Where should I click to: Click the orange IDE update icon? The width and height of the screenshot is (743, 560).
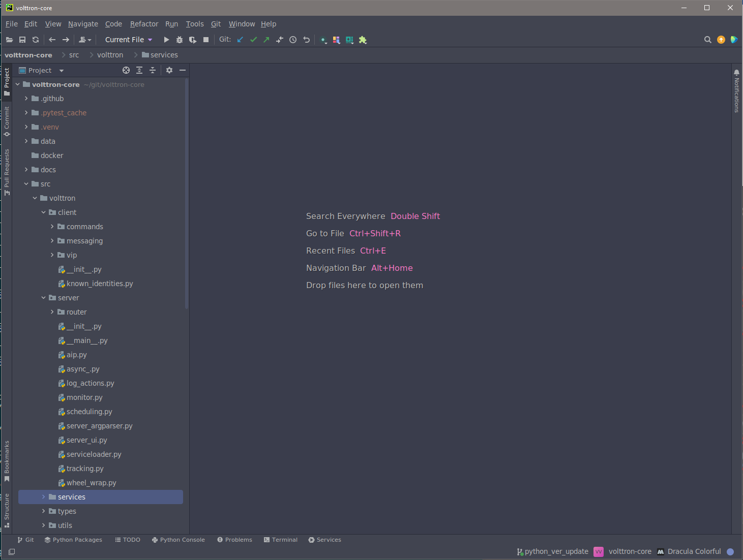point(721,40)
